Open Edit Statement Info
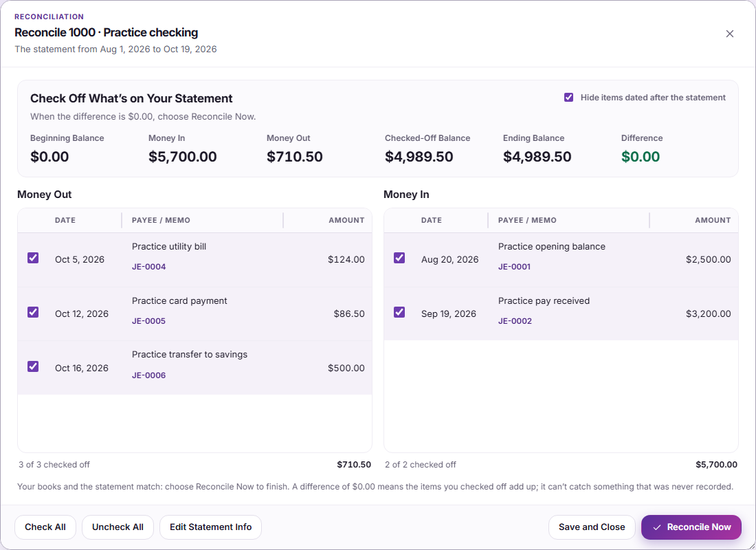This screenshot has width=756, height=550. (x=211, y=527)
